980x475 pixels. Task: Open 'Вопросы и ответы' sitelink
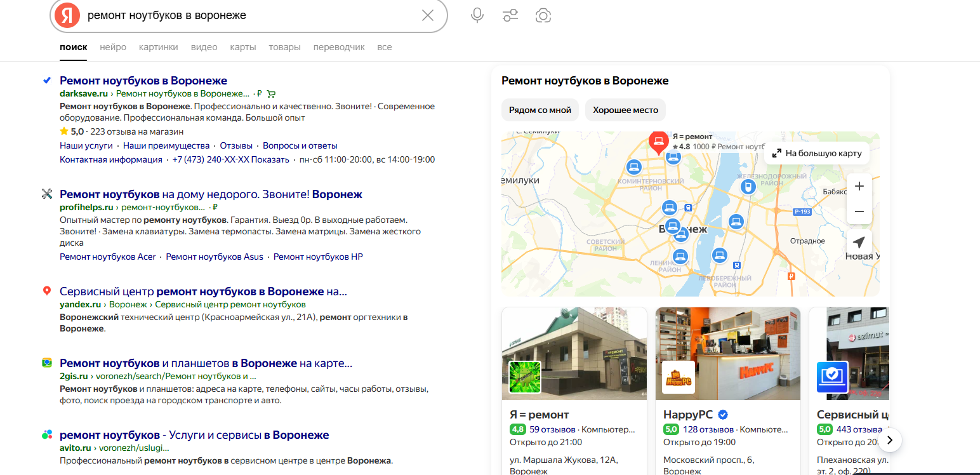[300, 145]
